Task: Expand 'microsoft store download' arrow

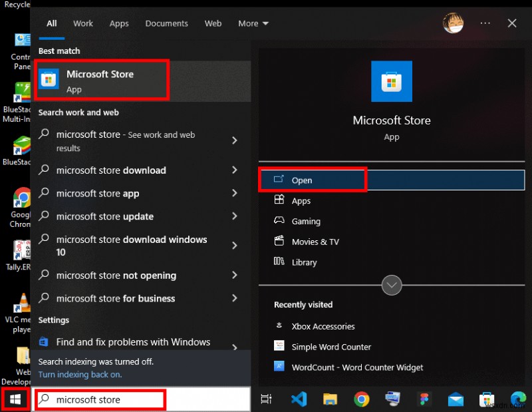Action: coord(235,170)
